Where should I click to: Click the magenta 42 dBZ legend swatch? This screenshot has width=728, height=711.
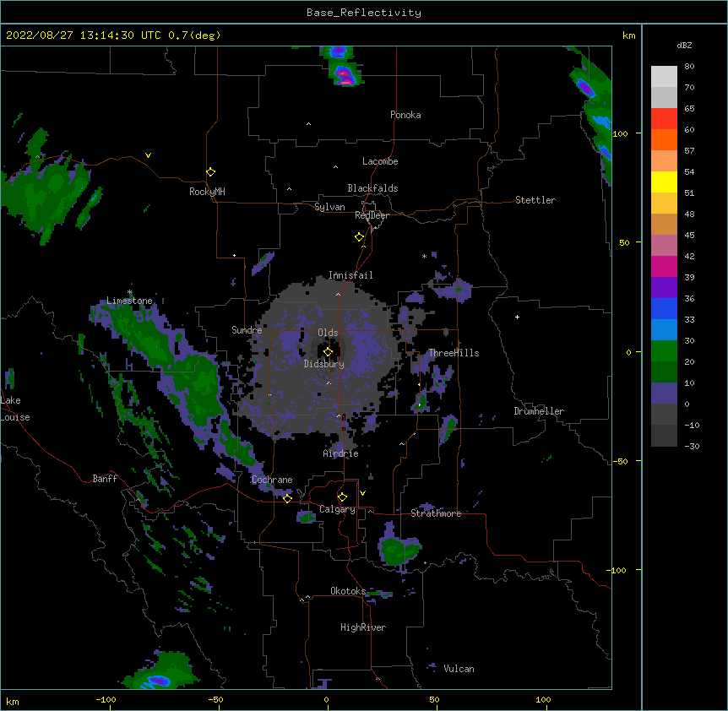(664, 266)
